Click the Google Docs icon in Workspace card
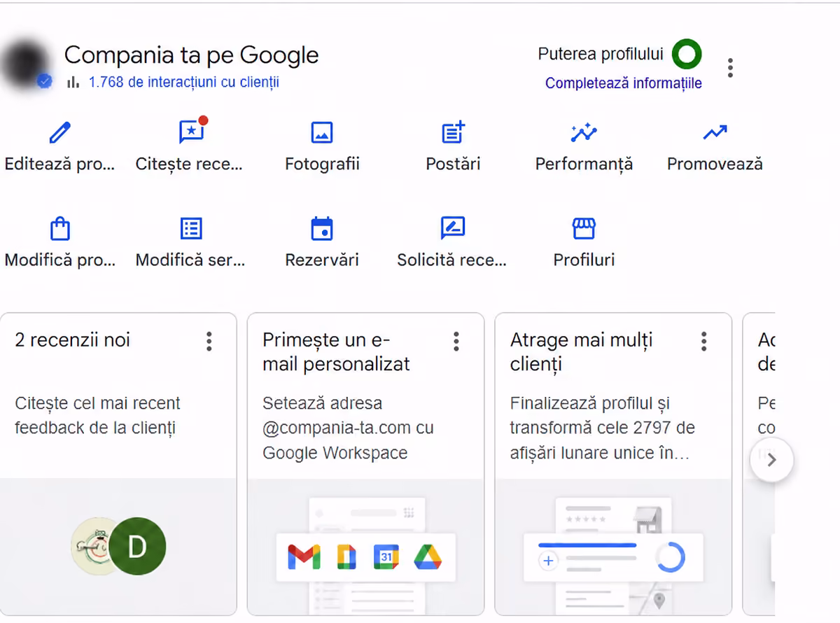Screen dimensions: 840x623 pyautogui.click(x=346, y=557)
